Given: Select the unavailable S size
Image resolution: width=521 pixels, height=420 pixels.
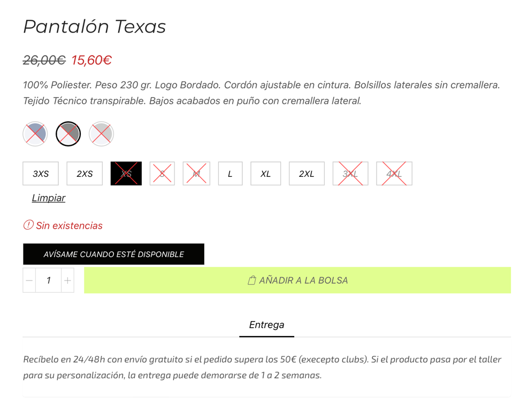Looking at the screenshot, I should pos(162,174).
